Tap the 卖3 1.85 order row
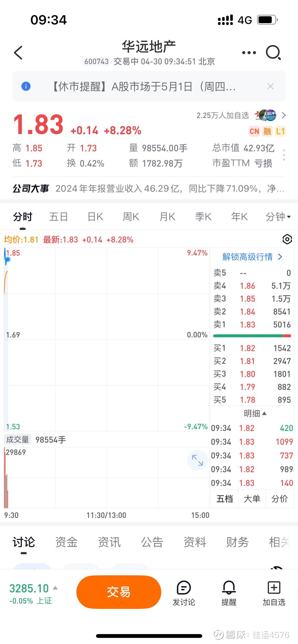Viewport: 298px width, 644px height. coord(252,299)
